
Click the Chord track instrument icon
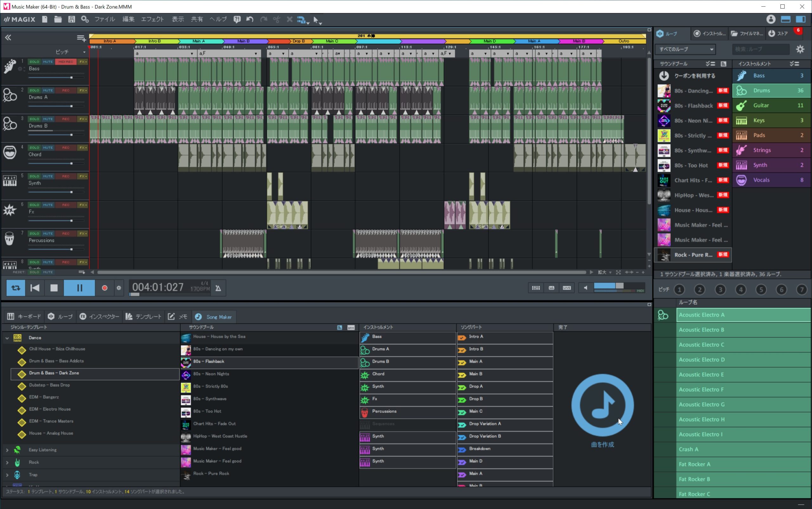10,152
